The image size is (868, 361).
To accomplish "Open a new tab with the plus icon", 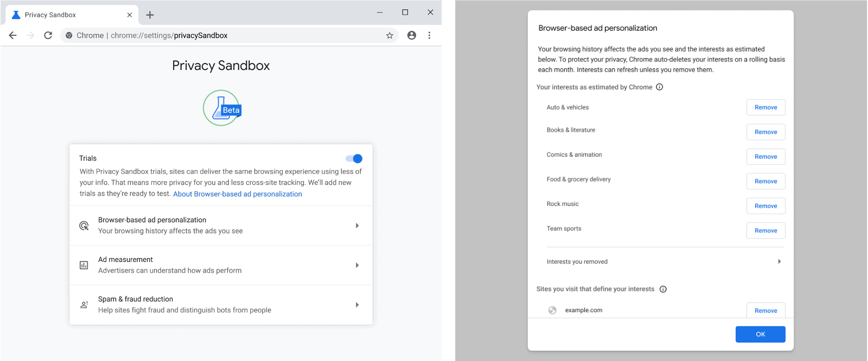I will click(x=150, y=15).
